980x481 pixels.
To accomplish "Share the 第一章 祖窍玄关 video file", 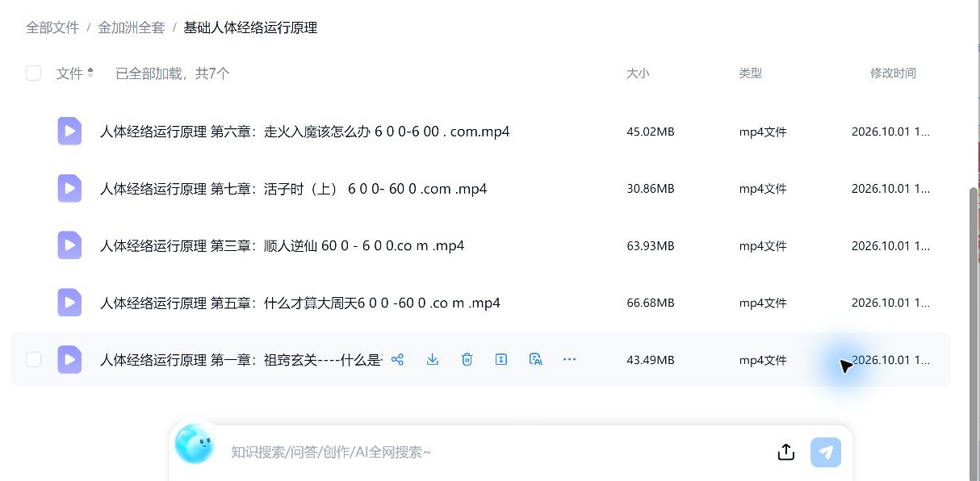I will point(397,359).
